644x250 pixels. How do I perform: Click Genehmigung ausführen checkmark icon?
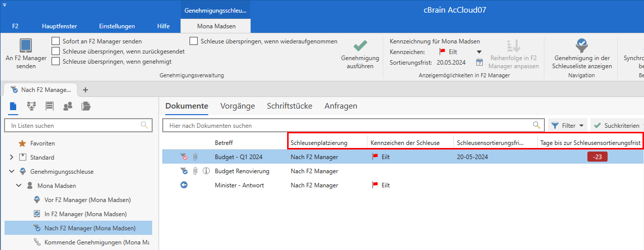(x=360, y=46)
